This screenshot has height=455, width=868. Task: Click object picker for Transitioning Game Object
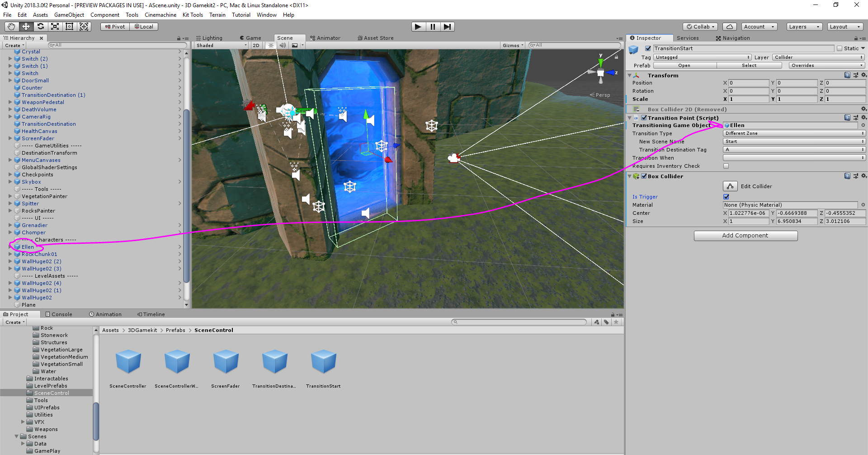(863, 125)
